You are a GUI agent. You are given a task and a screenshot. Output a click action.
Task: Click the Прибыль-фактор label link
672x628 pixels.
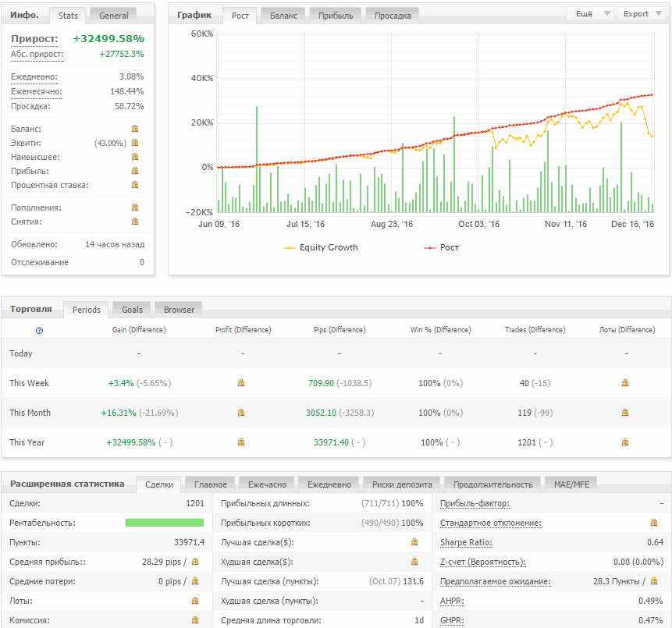[475, 504]
